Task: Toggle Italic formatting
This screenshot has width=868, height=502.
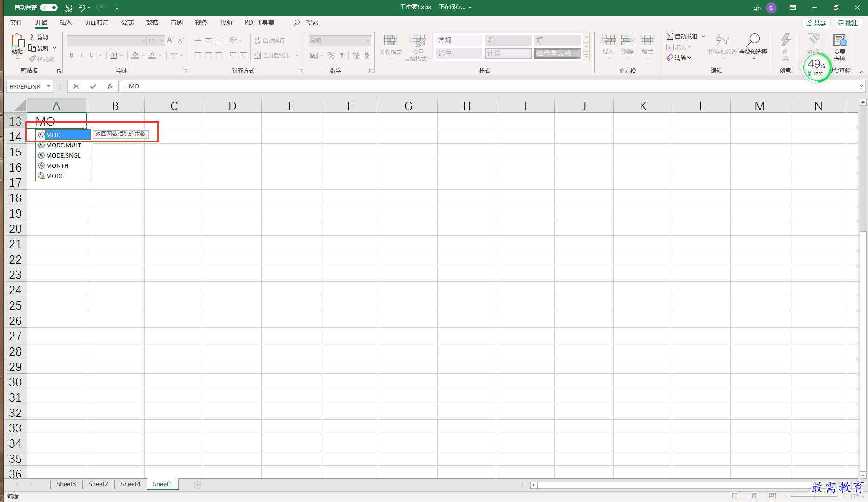Action: (x=82, y=55)
